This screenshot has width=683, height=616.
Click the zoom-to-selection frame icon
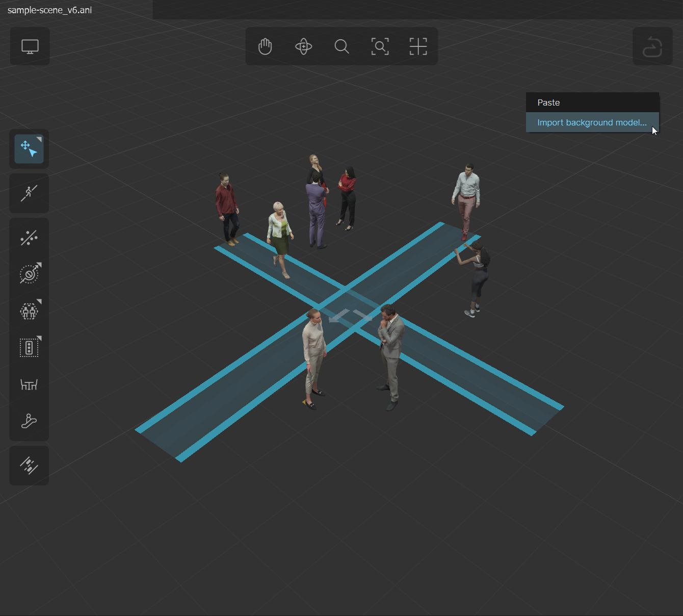pos(380,46)
